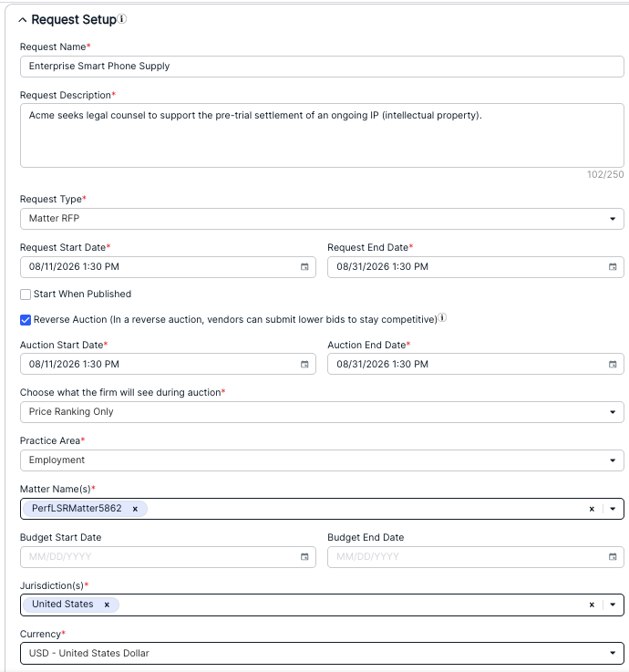Open the Practice Area dropdown

coord(322,460)
